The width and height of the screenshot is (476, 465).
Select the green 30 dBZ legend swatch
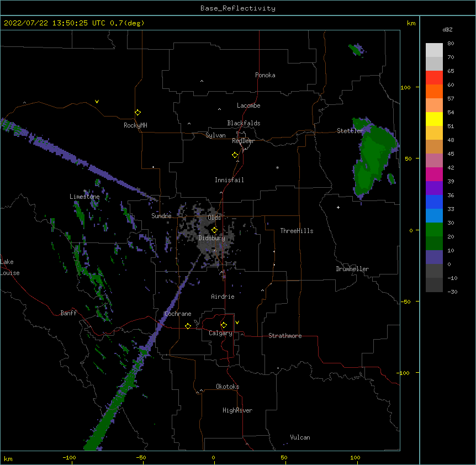pyautogui.click(x=434, y=230)
